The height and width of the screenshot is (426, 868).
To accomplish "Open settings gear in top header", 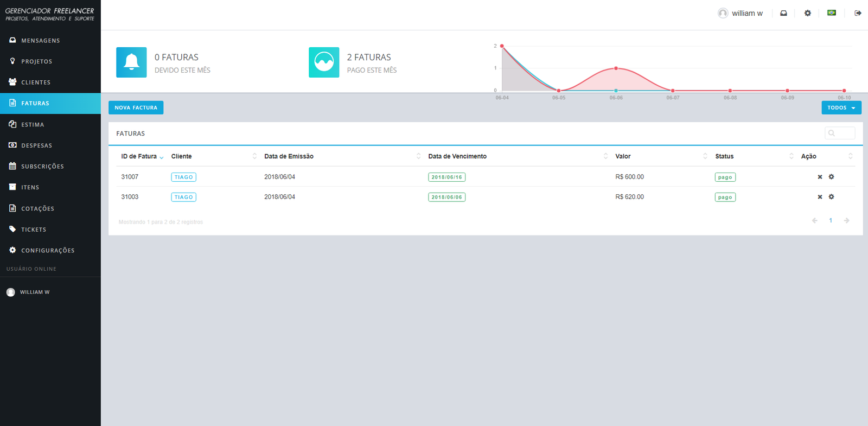I will (x=807, y=13).
